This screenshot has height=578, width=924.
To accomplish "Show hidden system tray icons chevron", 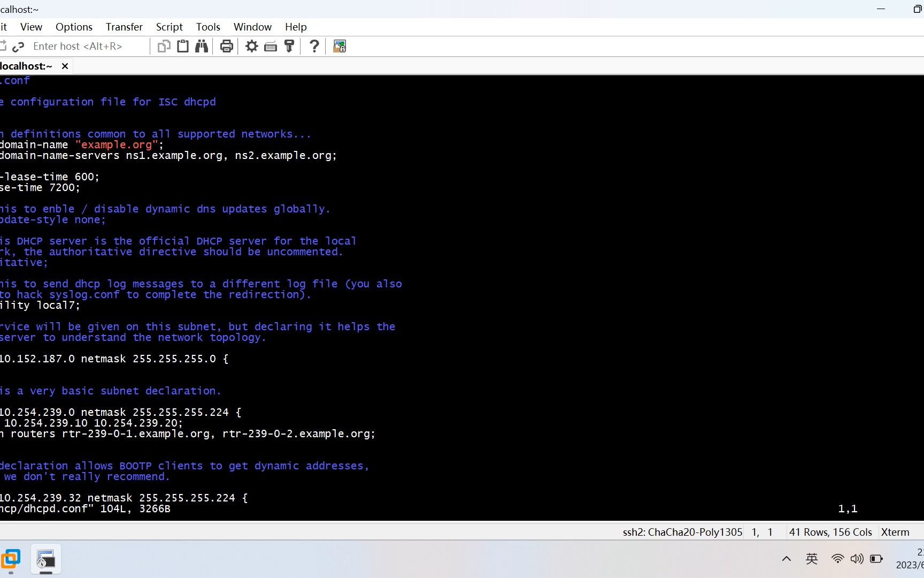I will coord(786,559).
